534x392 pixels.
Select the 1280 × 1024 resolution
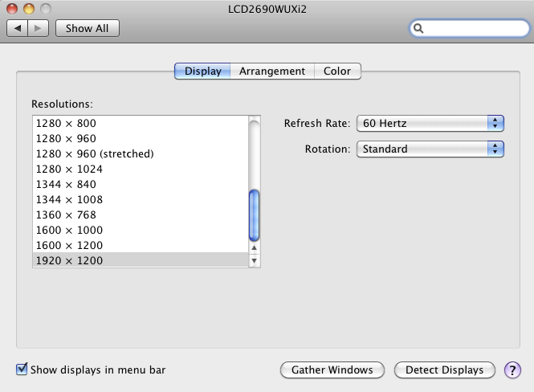[x=141, y=169]
